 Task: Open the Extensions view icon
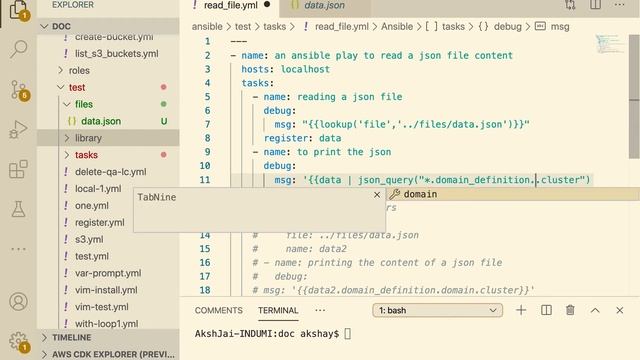coord(18,169)
